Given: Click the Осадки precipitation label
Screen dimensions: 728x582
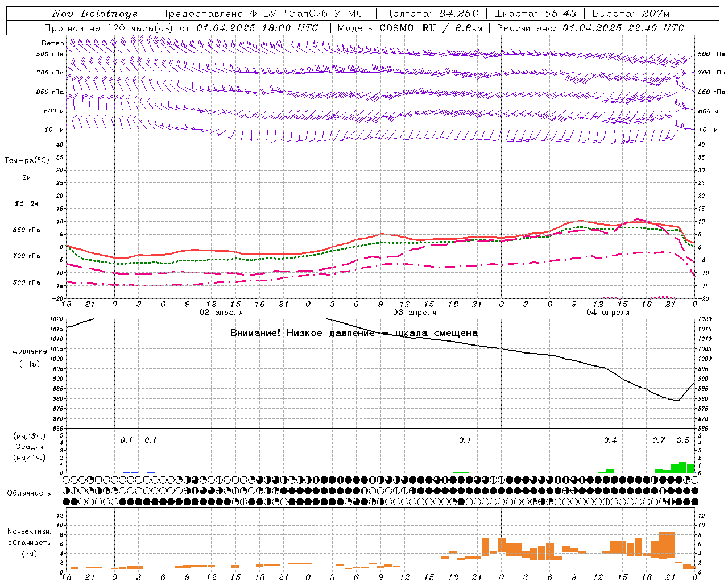Looking at the screenshot, I should [x=29, y=447].
